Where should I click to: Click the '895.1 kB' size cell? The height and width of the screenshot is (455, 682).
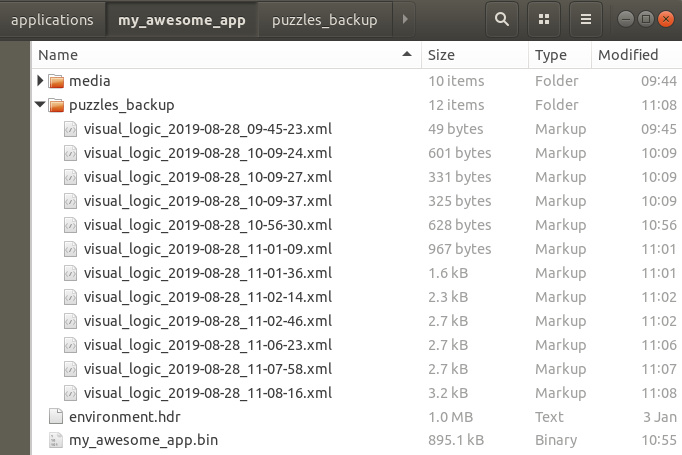click(x=456, y=440)
